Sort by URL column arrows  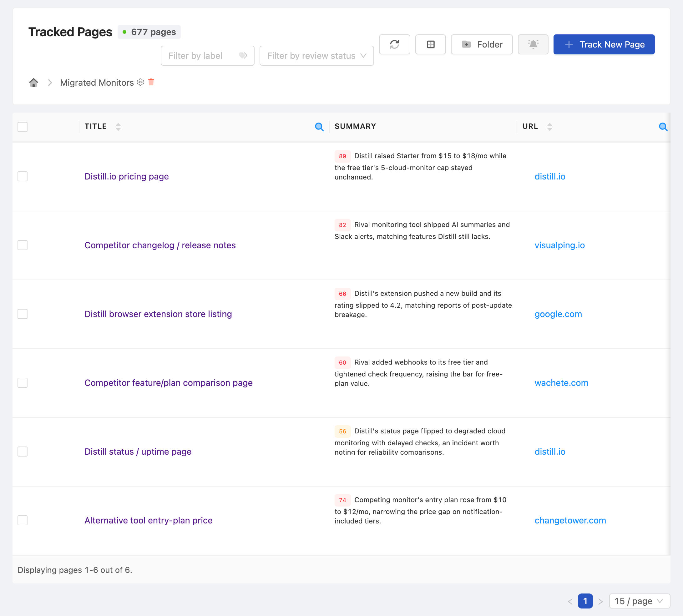pos(550,127)
